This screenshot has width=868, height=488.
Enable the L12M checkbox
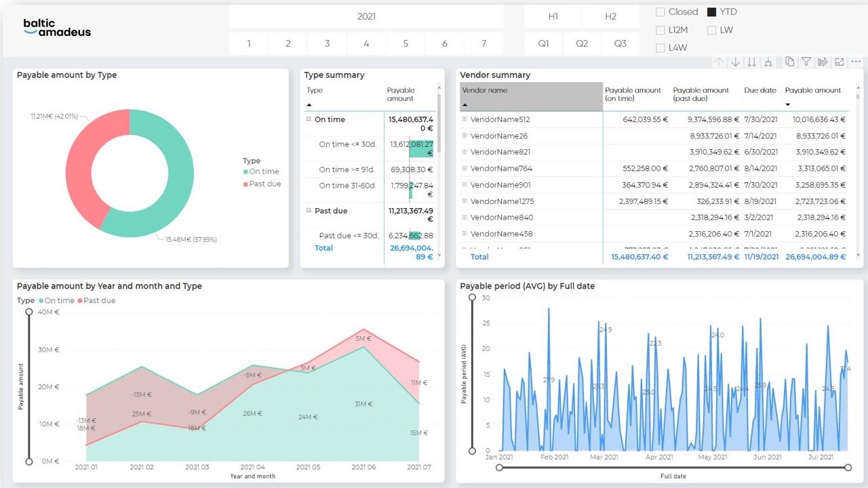tap(660, 30)
